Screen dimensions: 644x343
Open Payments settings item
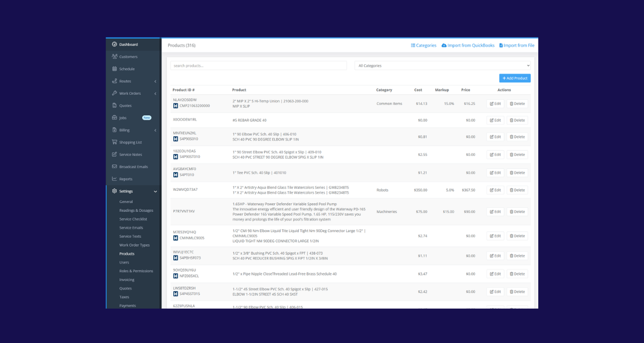[128, 305]
